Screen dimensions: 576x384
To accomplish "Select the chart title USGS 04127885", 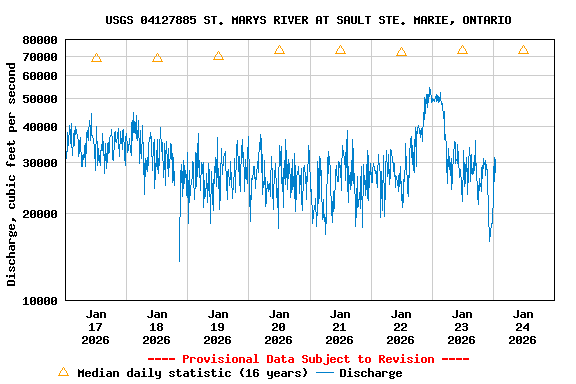I will point(308,20).
